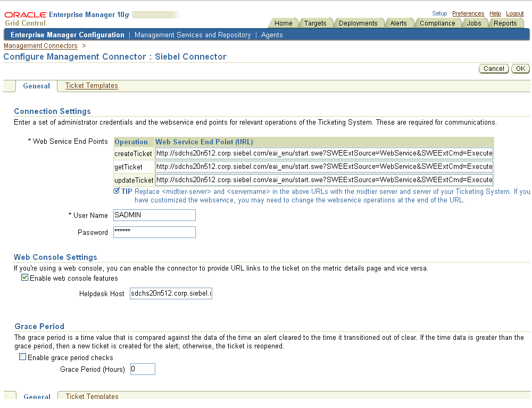Open the Help link
Image resolution: width=532 pixels, height=408 pixels.
pyautogui.click(x=495, y=13)
